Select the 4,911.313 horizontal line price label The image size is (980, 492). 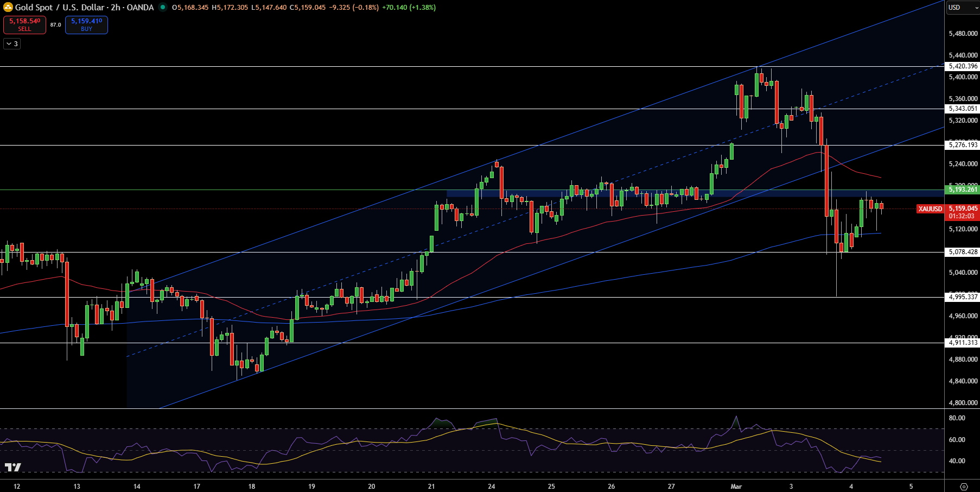point(962,343)
